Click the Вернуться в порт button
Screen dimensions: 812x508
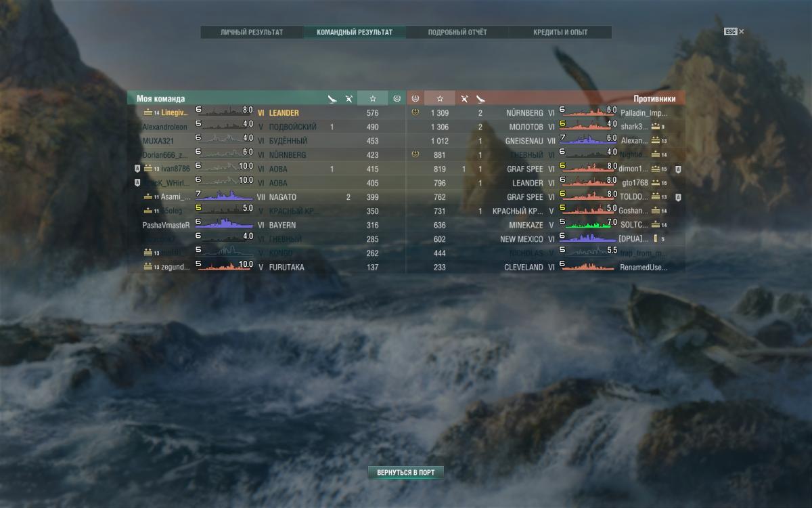(406, 472)
